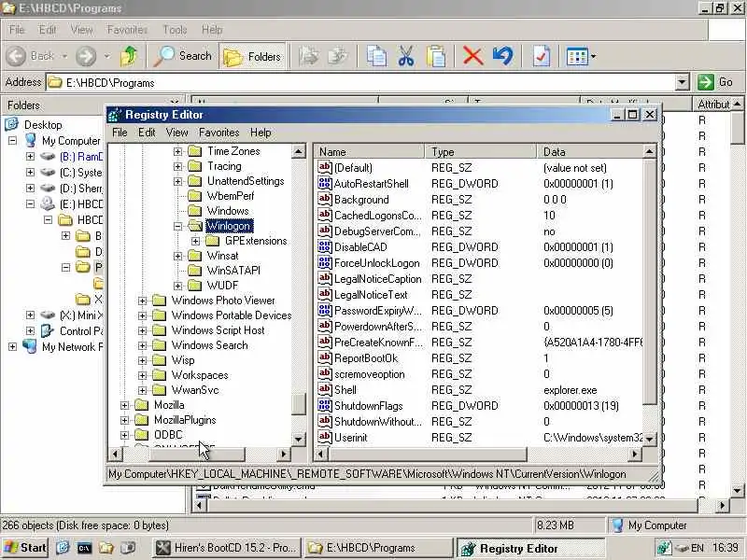Image resolution: width=747 pixels, height=560 pixels.
Task: Open the Registry Editor Favorites menu
Action: tap(218, 133)
